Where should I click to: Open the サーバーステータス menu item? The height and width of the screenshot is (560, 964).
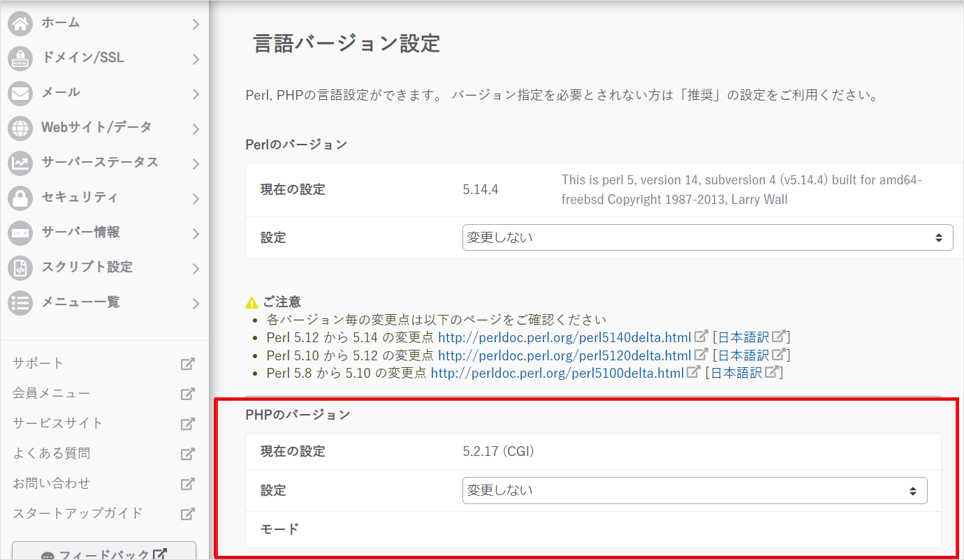click(99, 162)
